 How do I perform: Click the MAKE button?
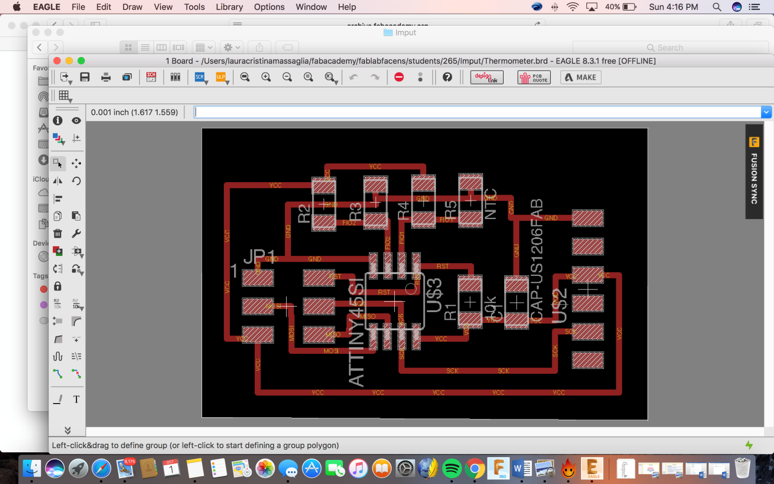click(x=580, y=77)
